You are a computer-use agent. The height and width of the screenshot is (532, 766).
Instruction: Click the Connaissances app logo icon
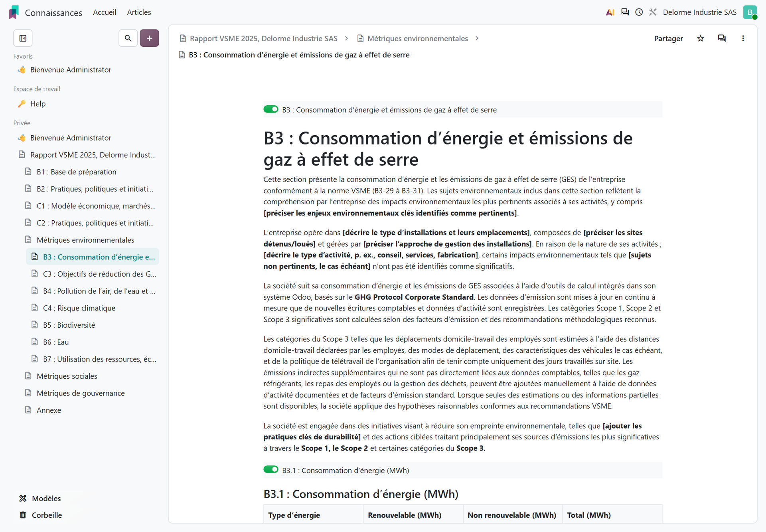coord(14,12)
